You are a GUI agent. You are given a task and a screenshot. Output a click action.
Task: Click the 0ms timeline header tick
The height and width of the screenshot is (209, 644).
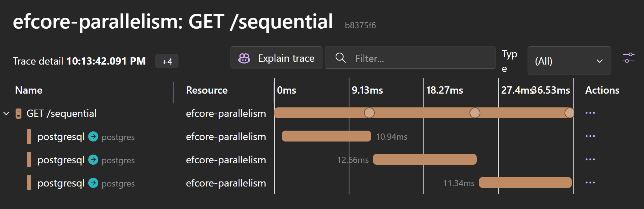click(x=286, y=90)
